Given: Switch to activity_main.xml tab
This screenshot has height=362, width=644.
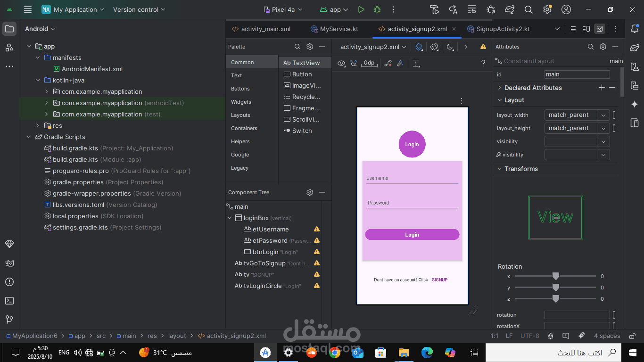Looking at the screenshot, I should coord(261,29).
